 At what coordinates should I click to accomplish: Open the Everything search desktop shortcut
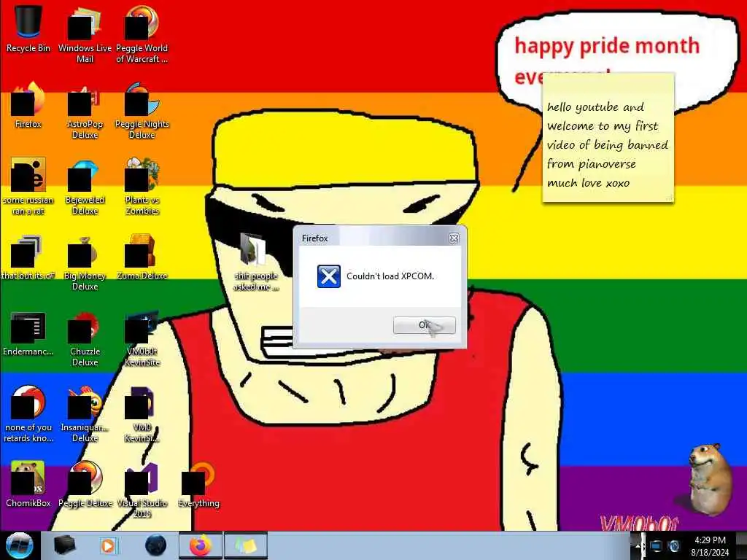198,485
